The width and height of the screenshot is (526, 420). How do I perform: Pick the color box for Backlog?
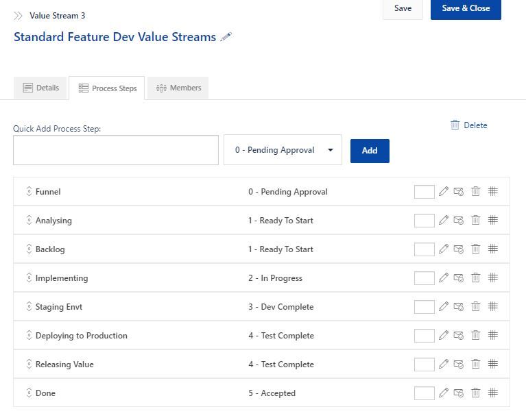pos(425,249)
